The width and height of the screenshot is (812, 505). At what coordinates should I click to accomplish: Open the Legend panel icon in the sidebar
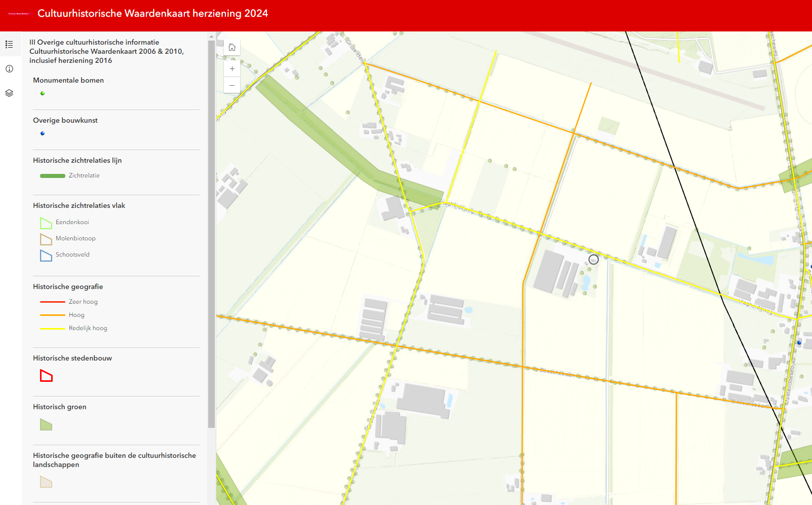9,45
